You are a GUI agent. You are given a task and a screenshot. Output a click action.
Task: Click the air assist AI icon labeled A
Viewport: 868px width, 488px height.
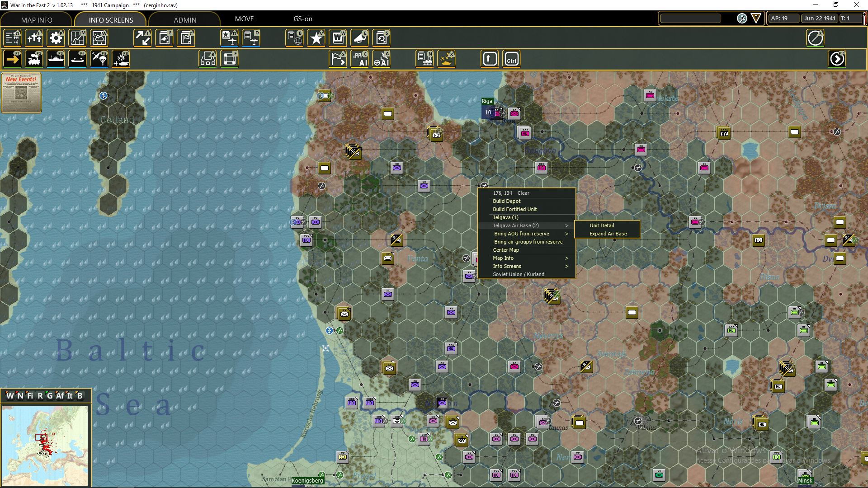click(382, 59)
